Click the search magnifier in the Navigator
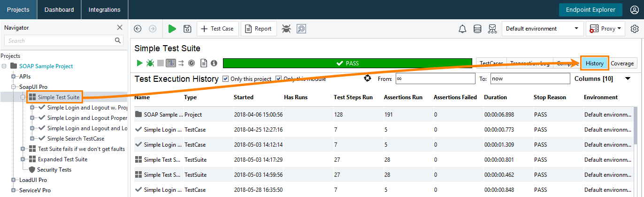 (118, 41)
